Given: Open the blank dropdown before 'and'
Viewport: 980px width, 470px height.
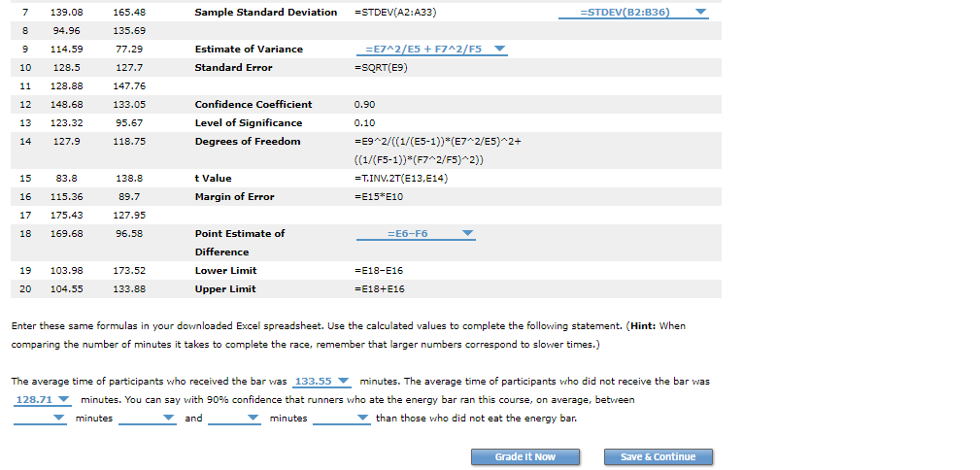Looking at the screenshot, I should pos(148,419).
